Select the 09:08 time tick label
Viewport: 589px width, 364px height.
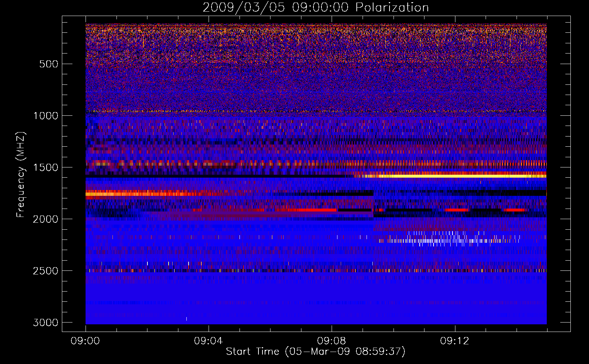point(332,341)
